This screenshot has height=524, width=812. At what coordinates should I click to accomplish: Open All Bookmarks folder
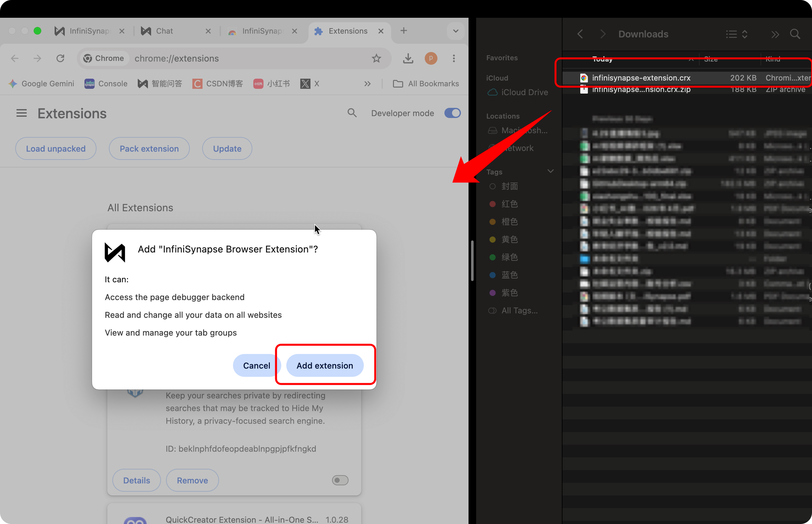426,84
